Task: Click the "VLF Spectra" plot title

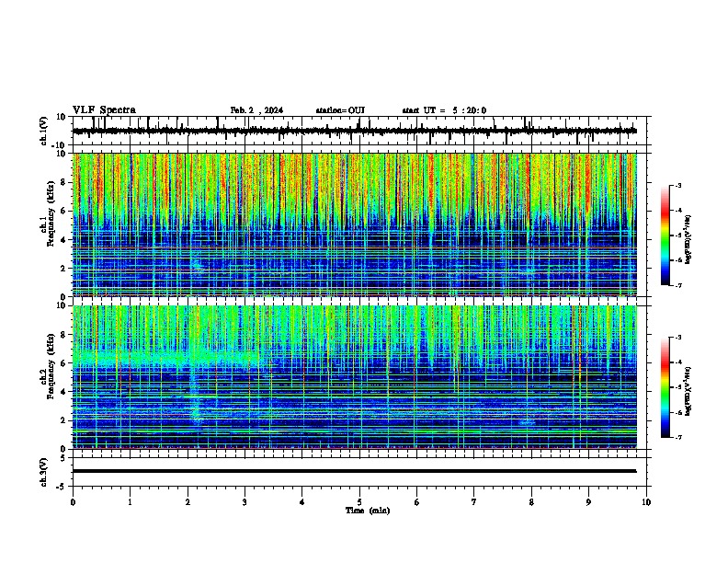Action: pyautogui.click(x=104, y=110)
